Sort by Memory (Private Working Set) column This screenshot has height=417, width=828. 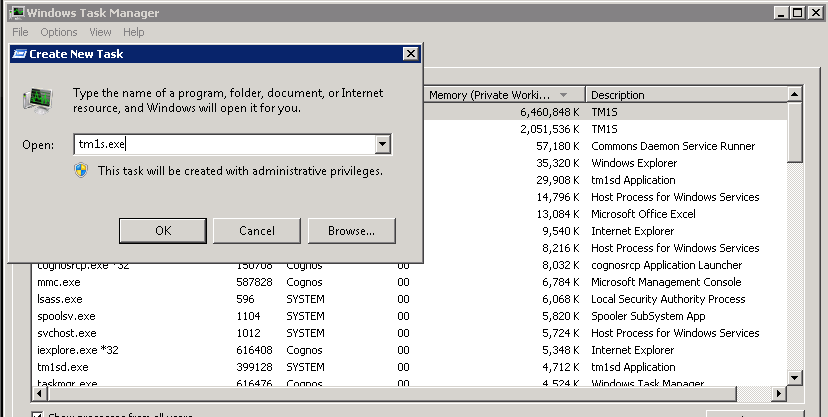(504, 95)
